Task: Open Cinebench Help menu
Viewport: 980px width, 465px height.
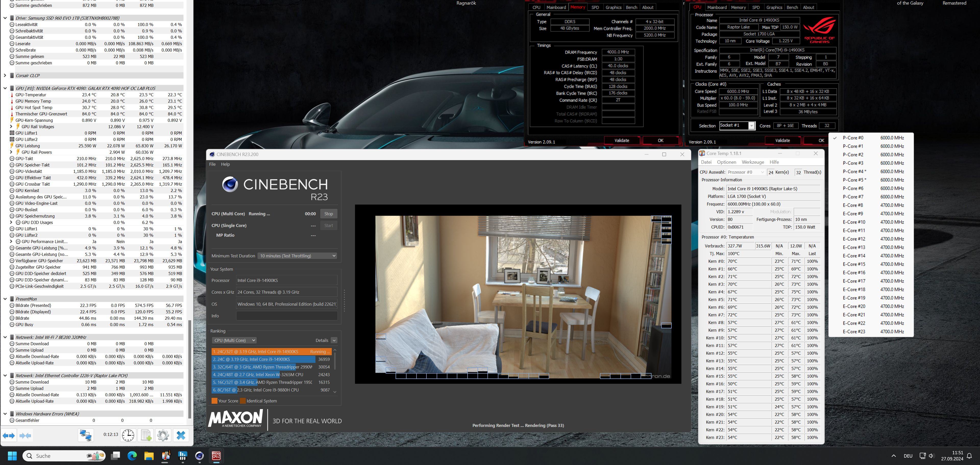Action: click(226, 164)
